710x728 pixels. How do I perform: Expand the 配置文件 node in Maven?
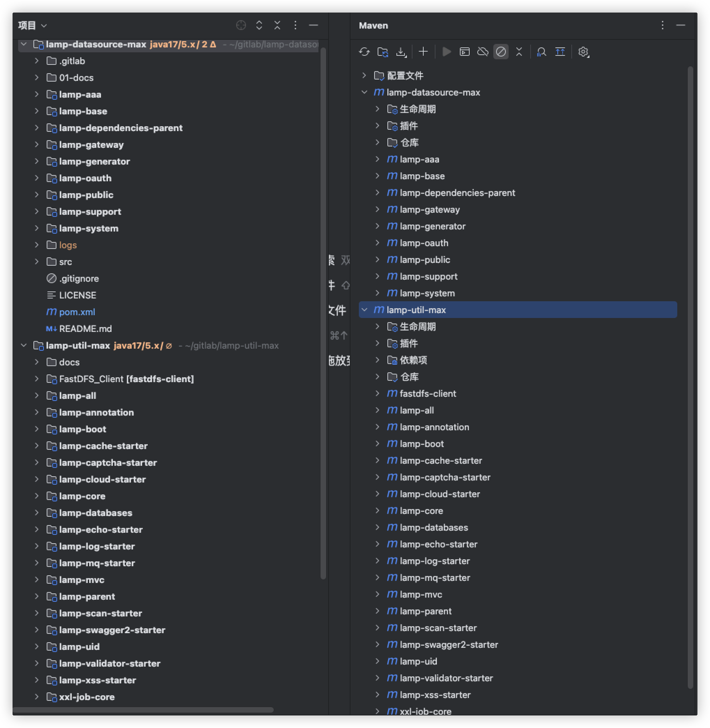point(364,76)
